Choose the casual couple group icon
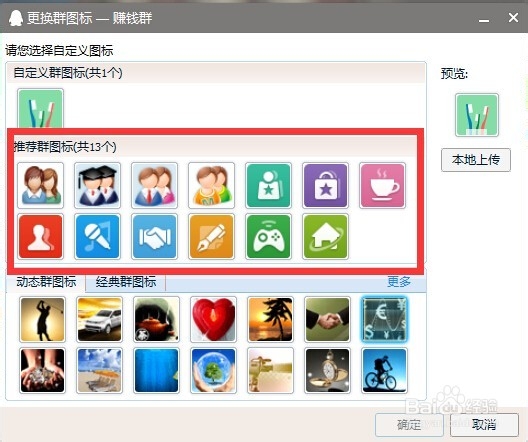528x442 pixels. [x=40, y=185]
